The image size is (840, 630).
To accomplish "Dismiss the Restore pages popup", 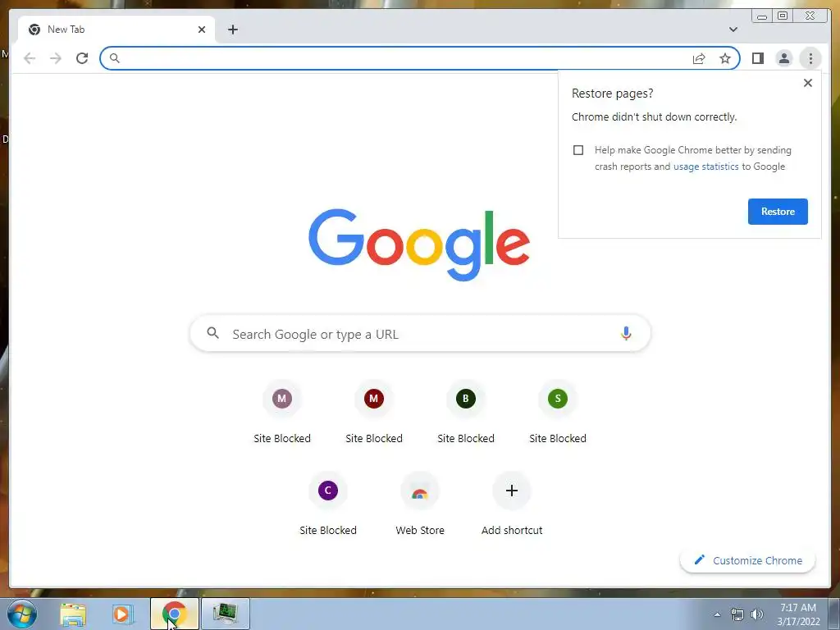I will (x=808, y=83).
